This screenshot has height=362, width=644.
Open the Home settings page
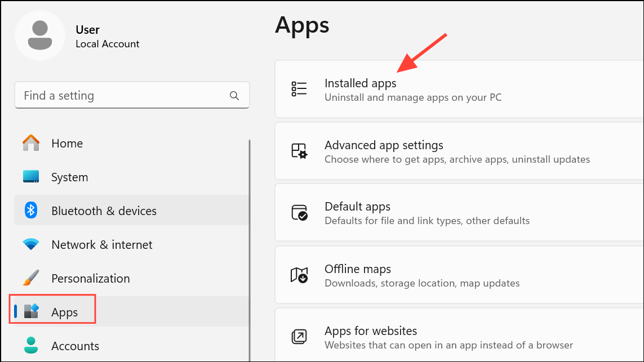point(66,144)
